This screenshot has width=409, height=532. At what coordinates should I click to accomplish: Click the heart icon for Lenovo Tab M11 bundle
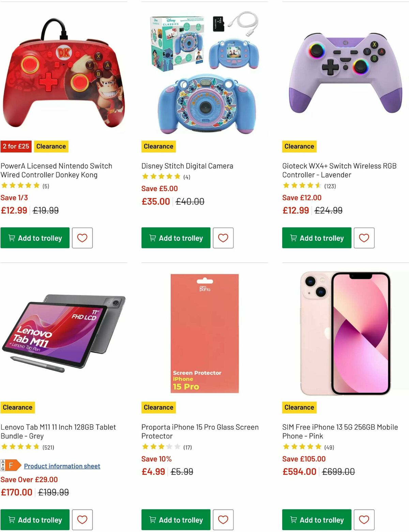[82, 520]
